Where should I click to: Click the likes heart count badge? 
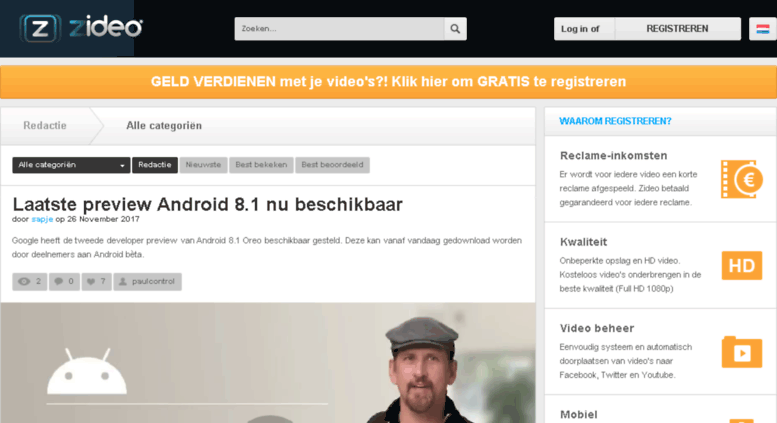(97, 282)
